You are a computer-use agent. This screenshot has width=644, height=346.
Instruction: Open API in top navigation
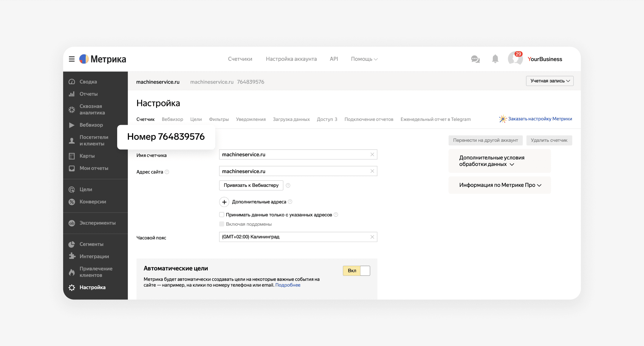(334, 59)
